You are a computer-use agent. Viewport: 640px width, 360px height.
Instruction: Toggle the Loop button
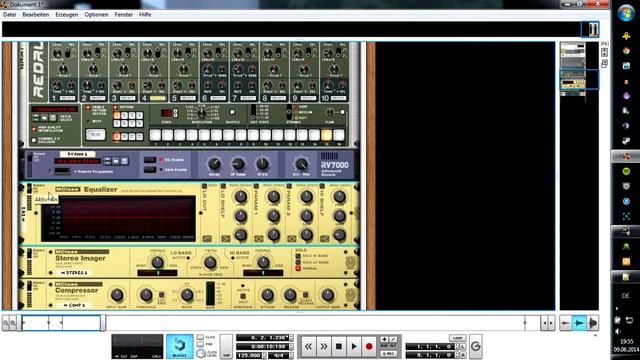pyautogui.click(x=457, y=338)
